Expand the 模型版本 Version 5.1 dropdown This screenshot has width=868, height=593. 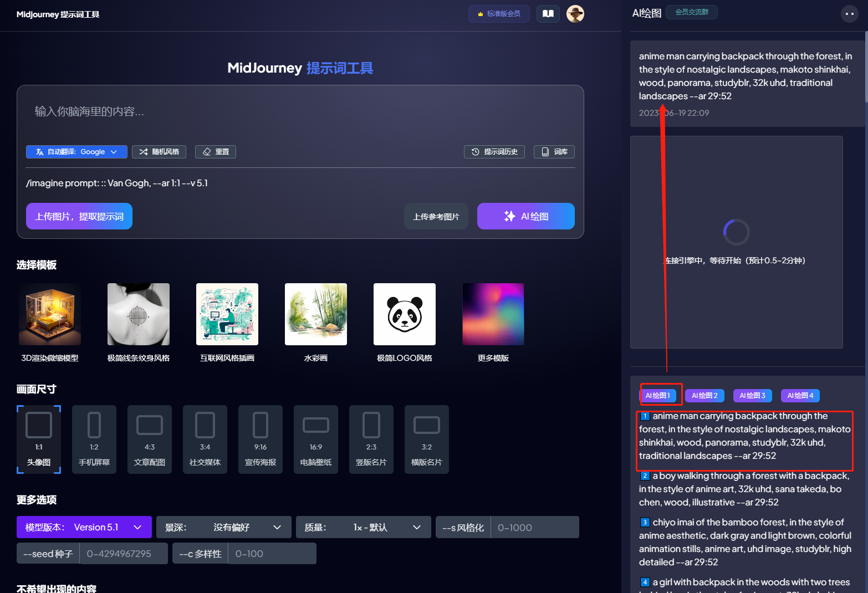pyautogui.click(x=84, y=527)
